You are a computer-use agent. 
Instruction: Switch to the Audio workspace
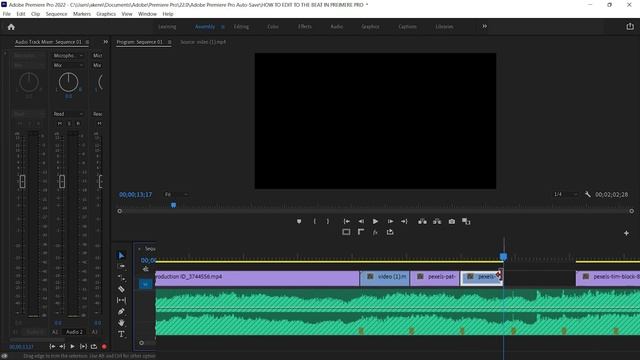tap(336, 27)
